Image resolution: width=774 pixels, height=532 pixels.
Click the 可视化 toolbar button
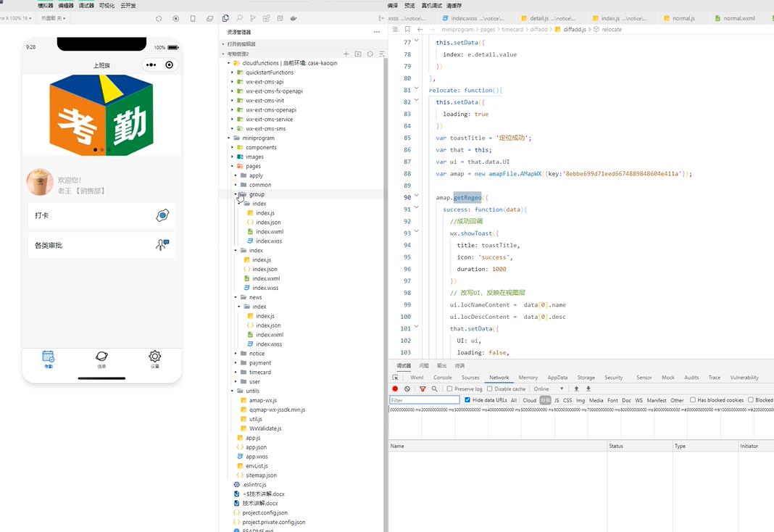pos(107,5)
